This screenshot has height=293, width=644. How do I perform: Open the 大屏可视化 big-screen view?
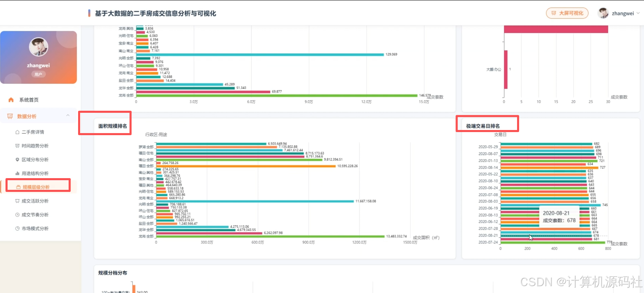(x=567, y=13)
